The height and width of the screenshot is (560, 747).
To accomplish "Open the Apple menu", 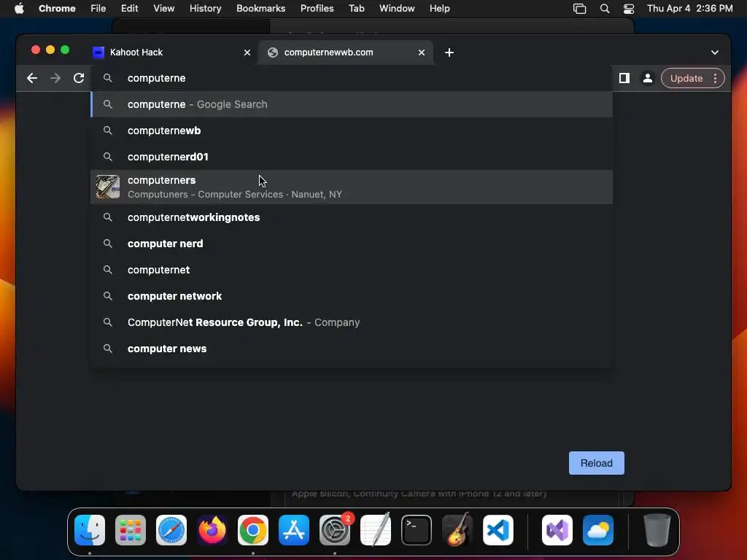I will [19, 9].
